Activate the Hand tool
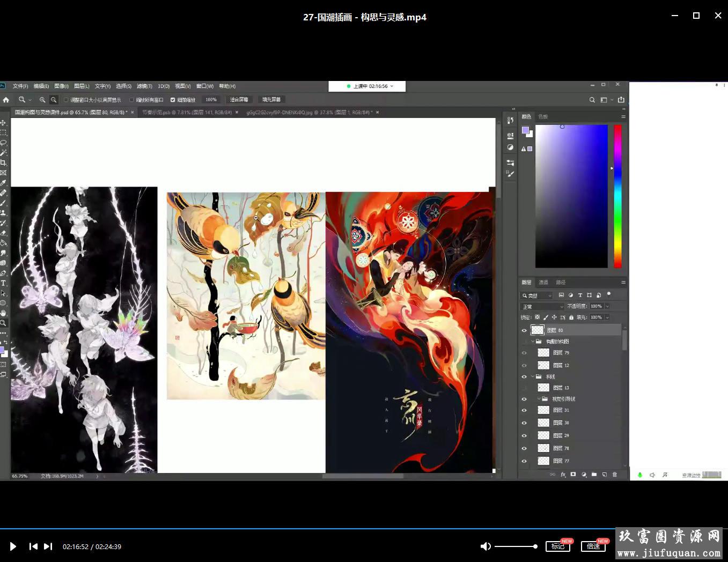The image size is (728, 562). click(3, 313)
